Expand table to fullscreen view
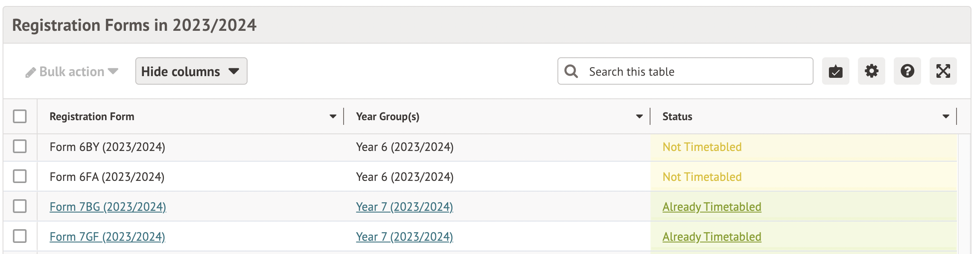The height and width of the screenshot is (254, 980). click(x=943, y=71)
